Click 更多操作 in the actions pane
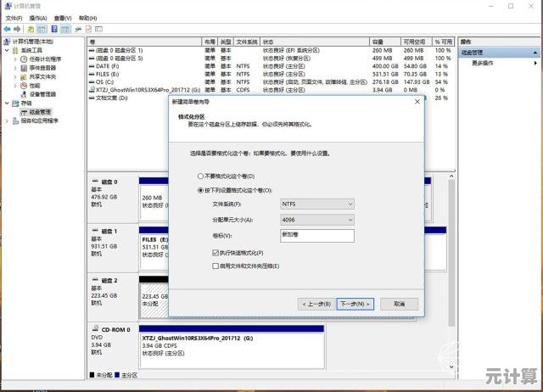This screenshot has height=392, width=543. (x=483, y=63)
